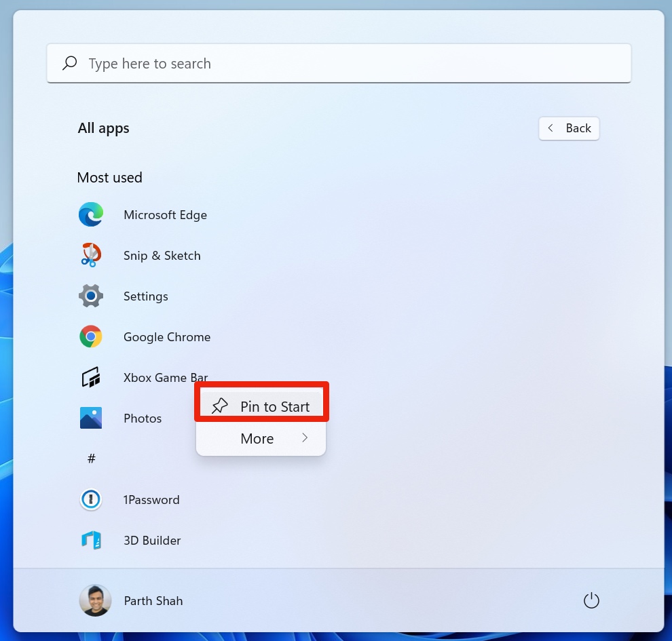Start 3D Builder
Viewport: 672px width, 641px height.
point(151,540)
